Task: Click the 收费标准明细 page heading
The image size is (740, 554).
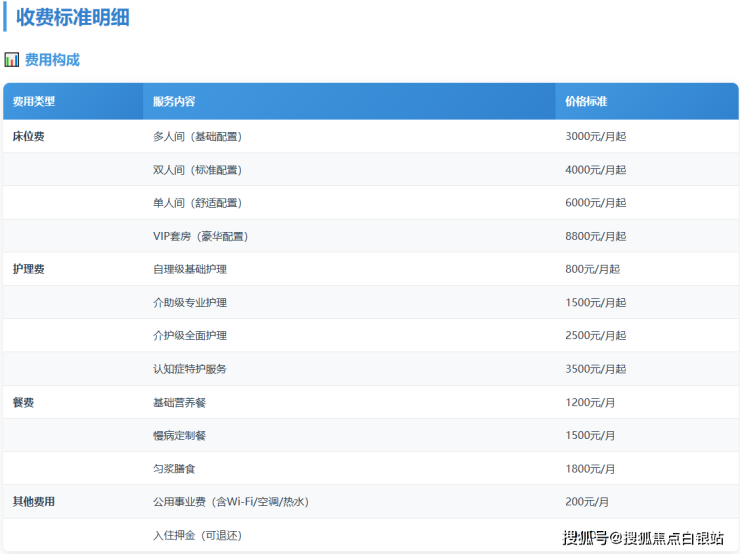Action: (72, 18)
